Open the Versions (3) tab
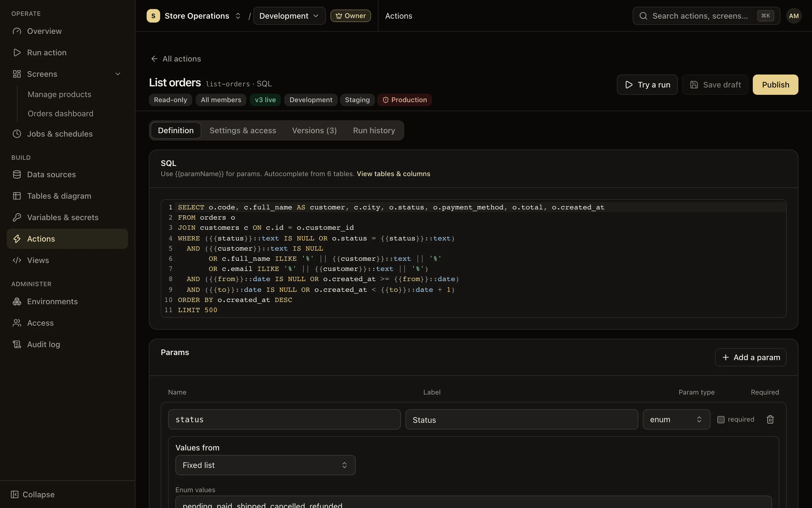Image resolution: width=812 pixels, height=508 pixels. click(x=314, y=130)
